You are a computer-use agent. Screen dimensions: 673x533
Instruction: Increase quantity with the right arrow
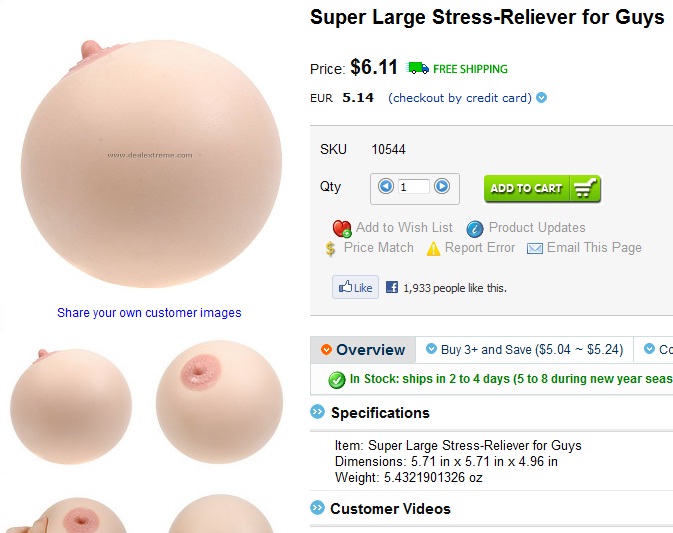tap(442, 186)
